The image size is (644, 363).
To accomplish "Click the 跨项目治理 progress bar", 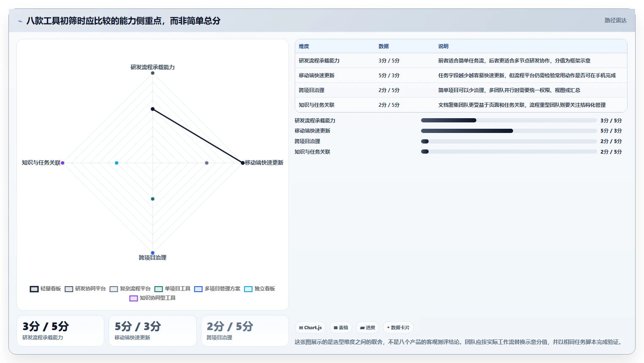I will [509, 141].
